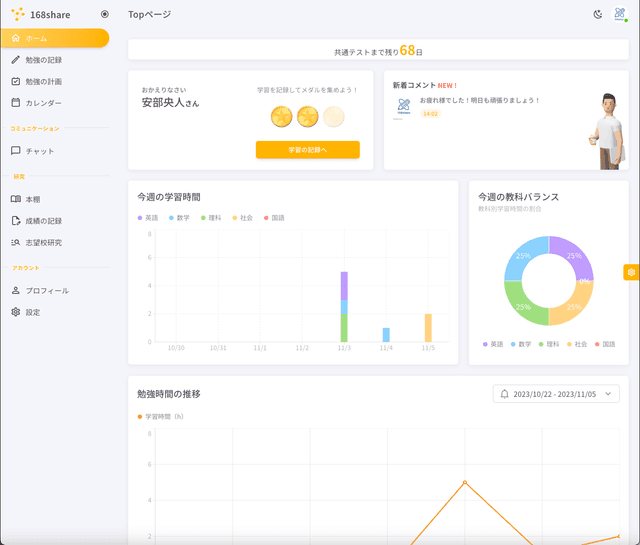Toggle 理科 in weekly study time legend
This screenshot has width=640, height=545.
tap(211, 218)
